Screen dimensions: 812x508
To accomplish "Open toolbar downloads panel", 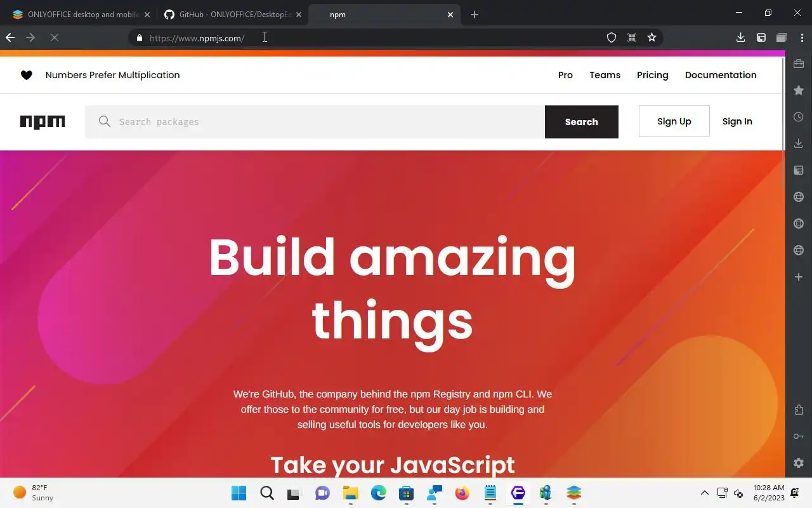I will point(740,38).
